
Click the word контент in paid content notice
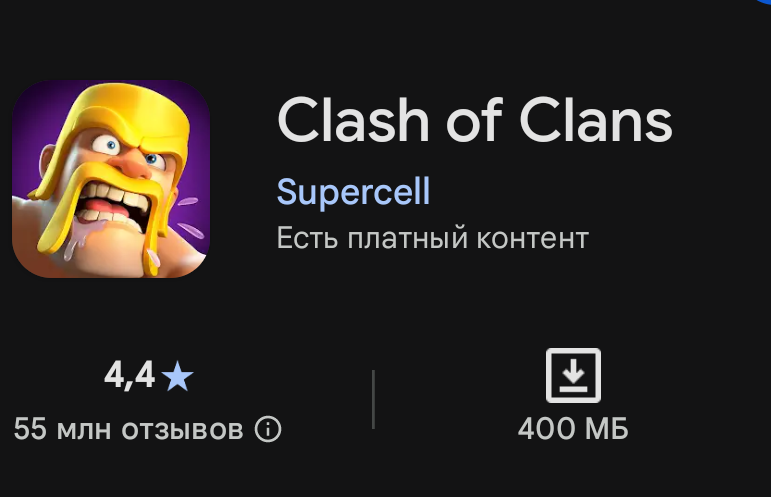point(533,239)
